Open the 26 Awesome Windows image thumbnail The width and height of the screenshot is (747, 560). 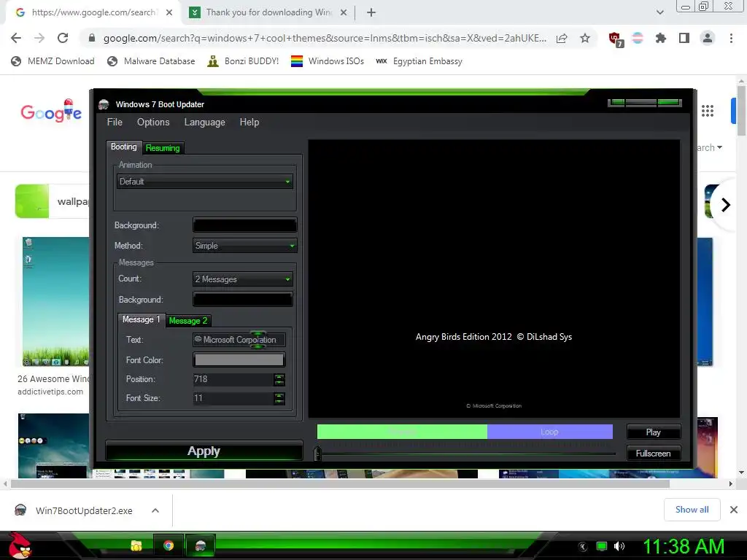[55, 302]
